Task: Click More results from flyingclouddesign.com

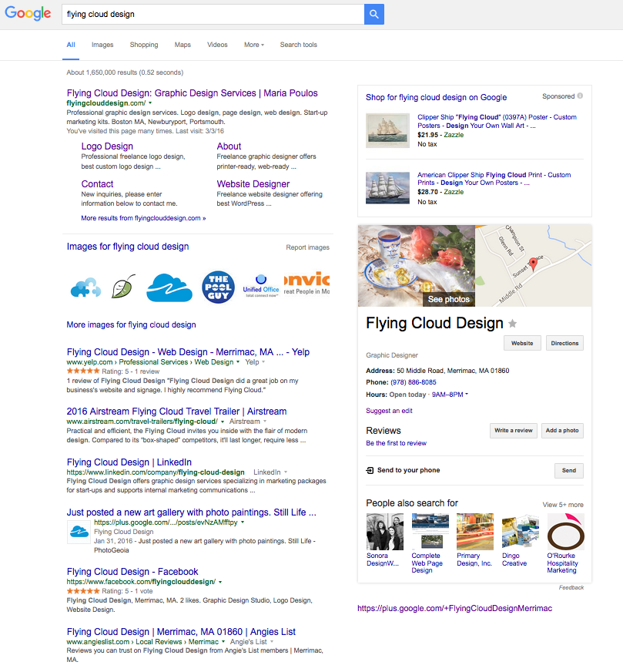Action: pos(143,218)
